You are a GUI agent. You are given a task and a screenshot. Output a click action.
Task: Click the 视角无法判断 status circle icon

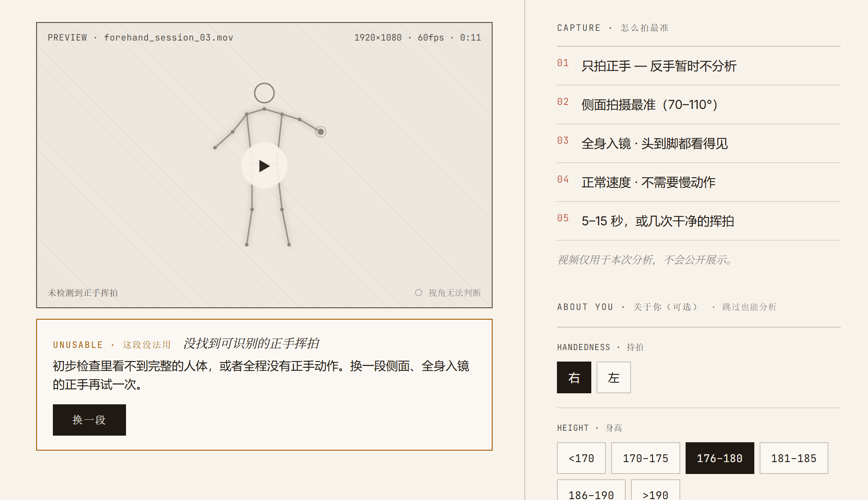[x=419, y=293]
